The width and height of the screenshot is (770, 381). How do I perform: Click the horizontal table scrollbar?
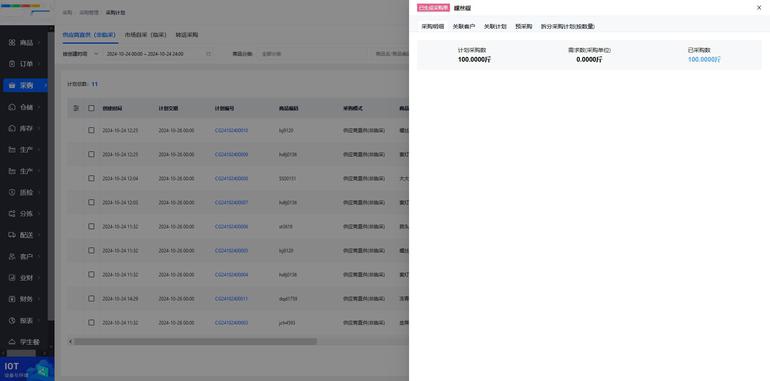pyautogui.click(x=195, y=341)
